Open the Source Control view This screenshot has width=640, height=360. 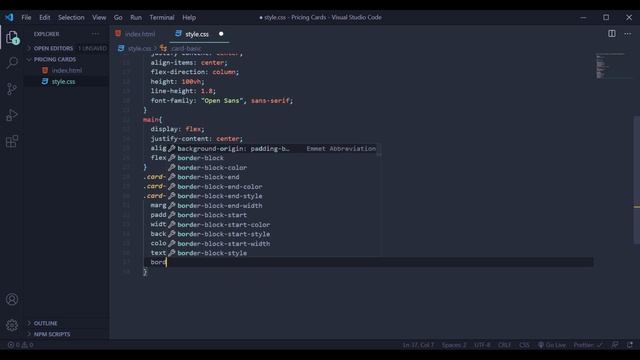(x=12, y=89)
